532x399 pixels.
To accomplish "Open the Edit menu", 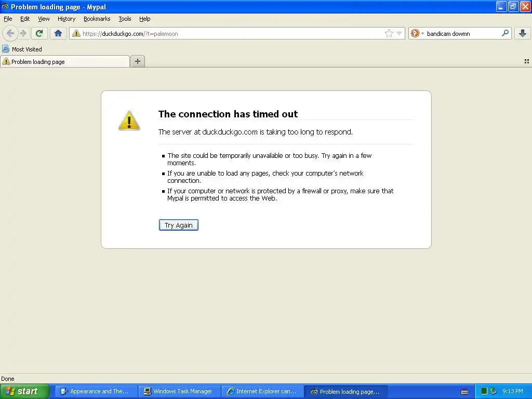I will click(x=25, y=19).
